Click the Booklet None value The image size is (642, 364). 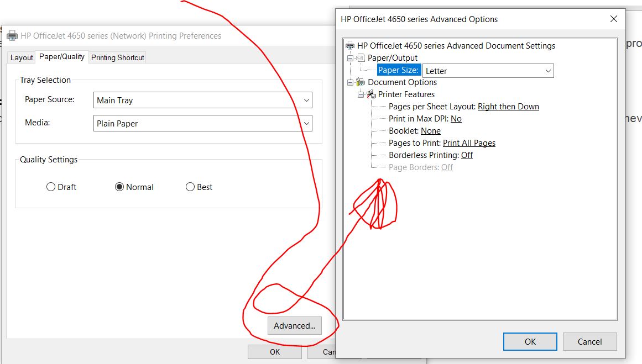click(431, 131)
